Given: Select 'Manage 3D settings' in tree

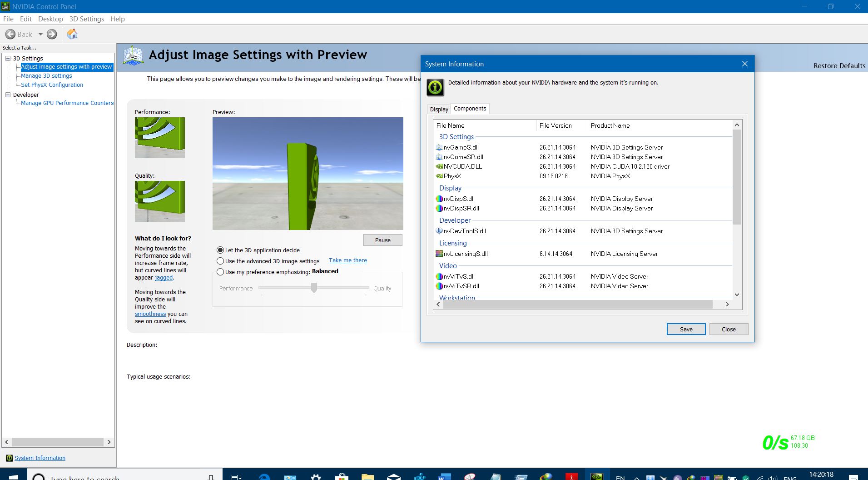Looking at the screenshot, I should click(46, 76).
